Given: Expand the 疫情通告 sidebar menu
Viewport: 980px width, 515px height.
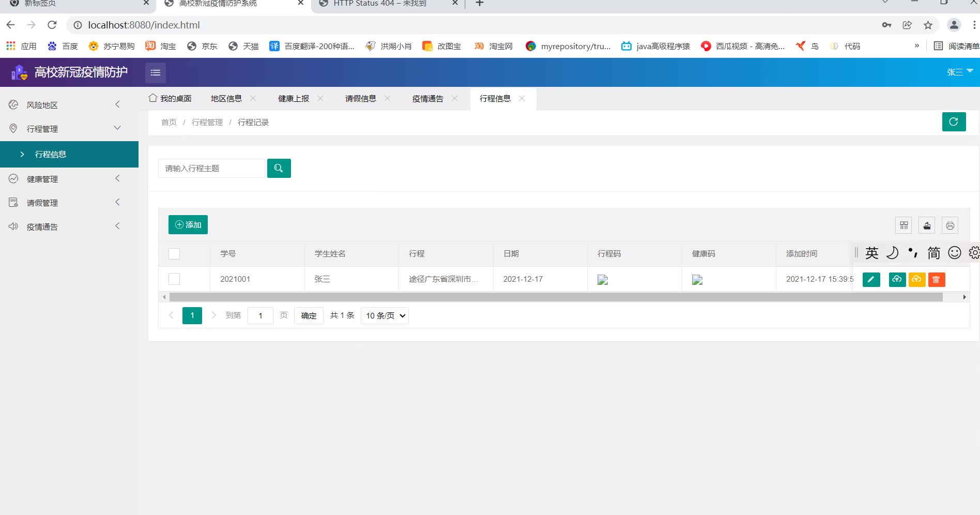Looking at the screenshot, I should pos(69,226).
